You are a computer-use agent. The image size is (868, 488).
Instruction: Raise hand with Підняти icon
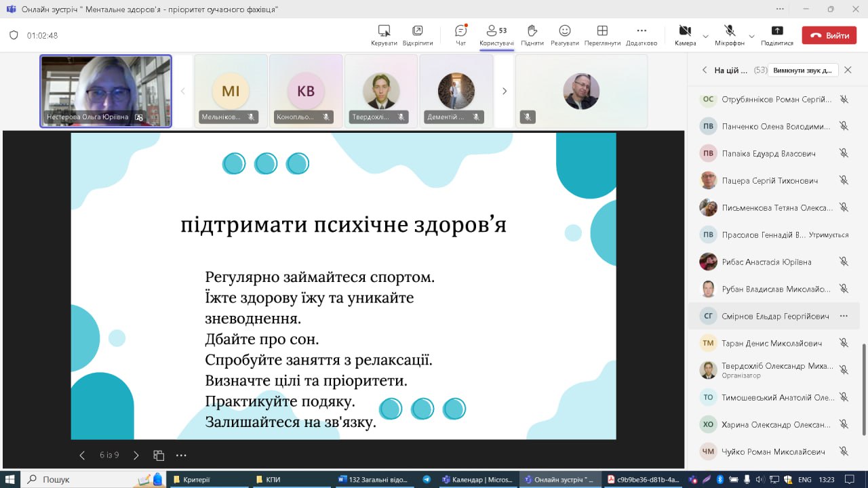(x=532, y=35)
